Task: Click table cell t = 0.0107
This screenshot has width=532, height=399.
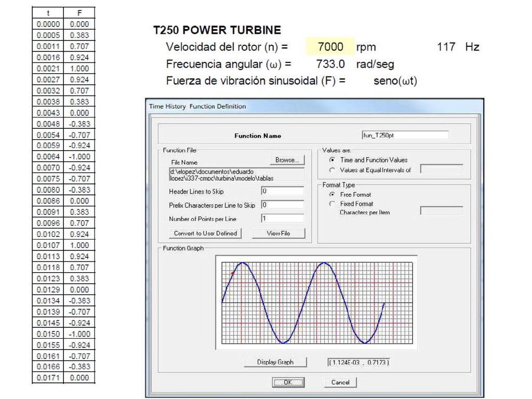Action: (48, 245)
